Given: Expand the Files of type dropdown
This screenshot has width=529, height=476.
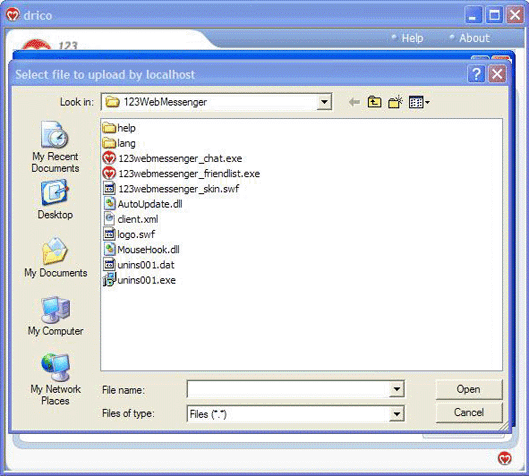Looking at the screenshot, I should tap(396, 414).
